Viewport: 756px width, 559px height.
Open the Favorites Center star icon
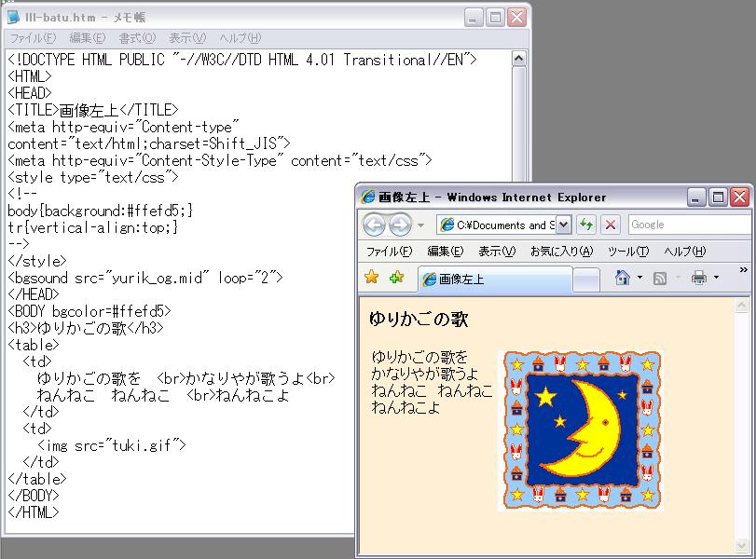[x=372, y=277]
